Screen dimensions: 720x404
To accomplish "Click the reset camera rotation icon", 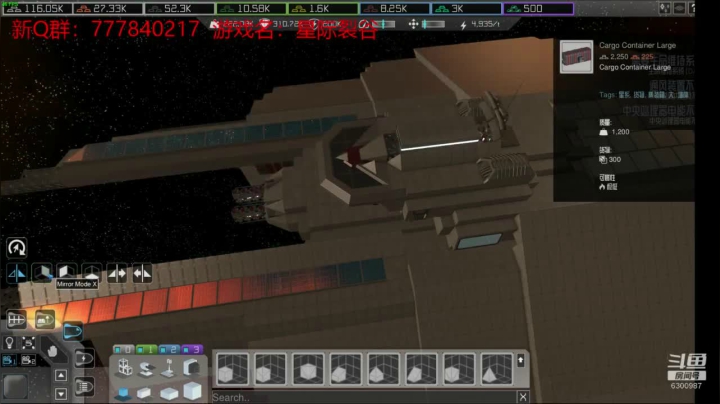I will click(x=17, y=248).
